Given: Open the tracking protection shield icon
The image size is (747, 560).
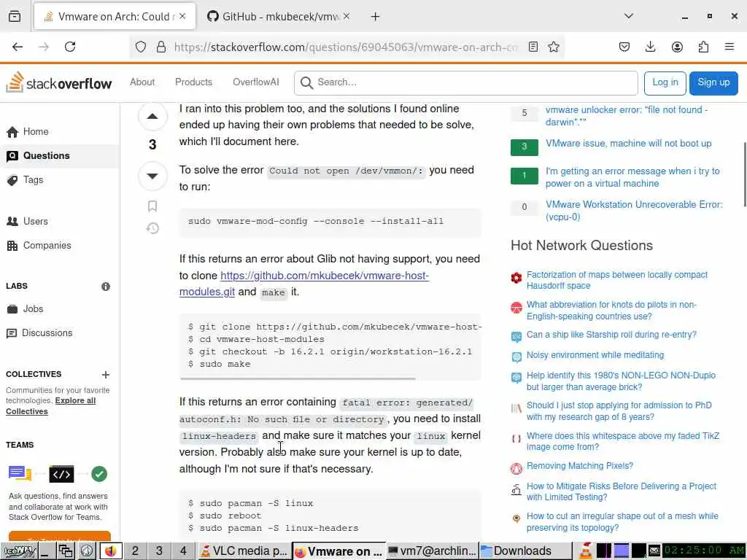Looking at the screenshot, I should point(141,47).
